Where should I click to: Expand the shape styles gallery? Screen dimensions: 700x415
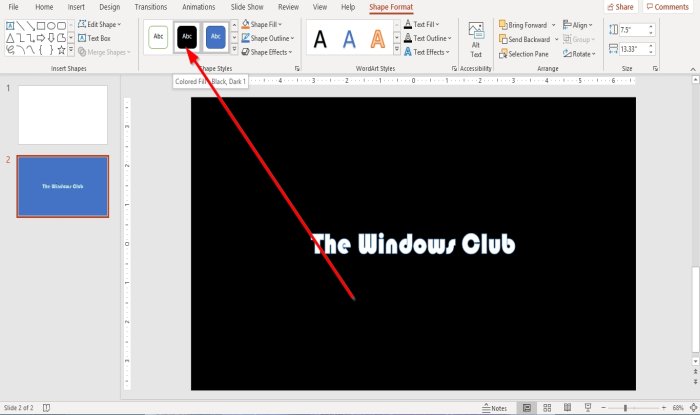[234, 49]
